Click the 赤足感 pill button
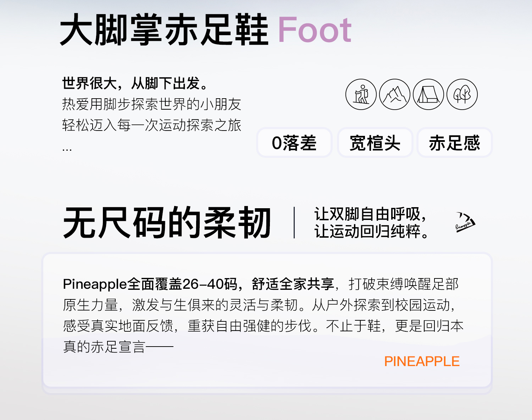 pos(455,143)
